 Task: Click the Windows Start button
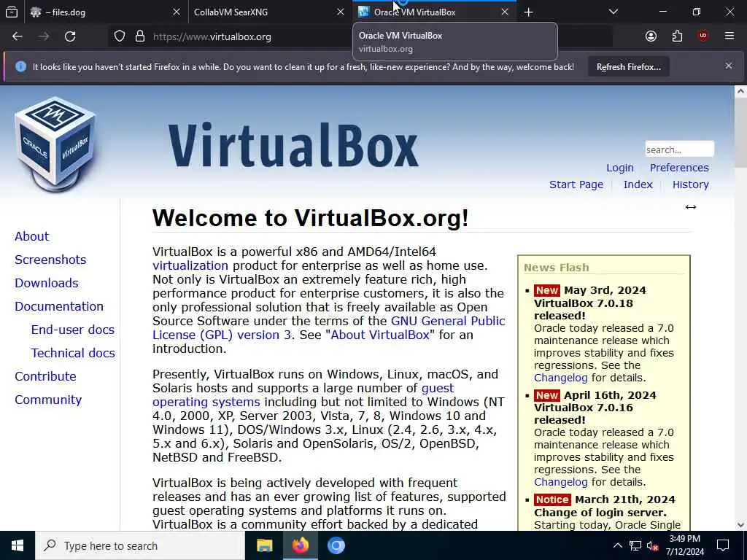tap(18, 545)
